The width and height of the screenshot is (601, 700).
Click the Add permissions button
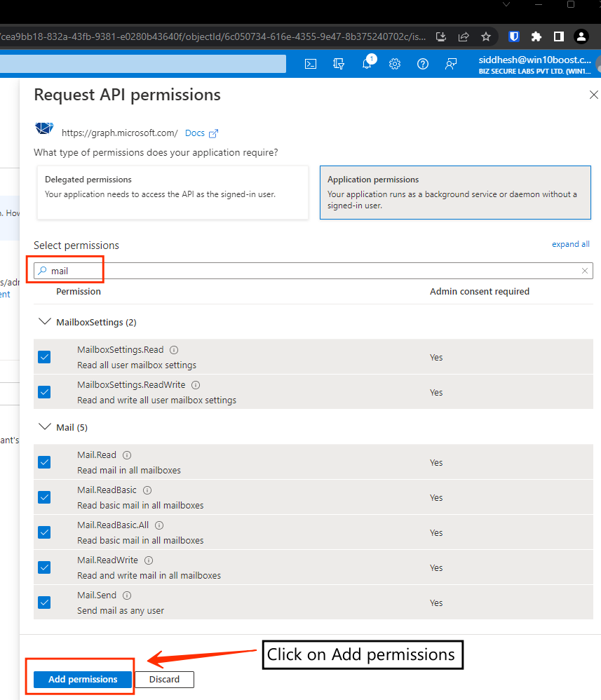[x=83, y=679]
